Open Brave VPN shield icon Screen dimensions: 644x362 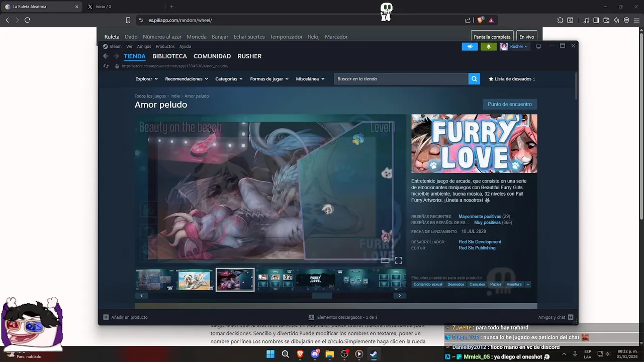pyautogui.click(x=626, y=20)
